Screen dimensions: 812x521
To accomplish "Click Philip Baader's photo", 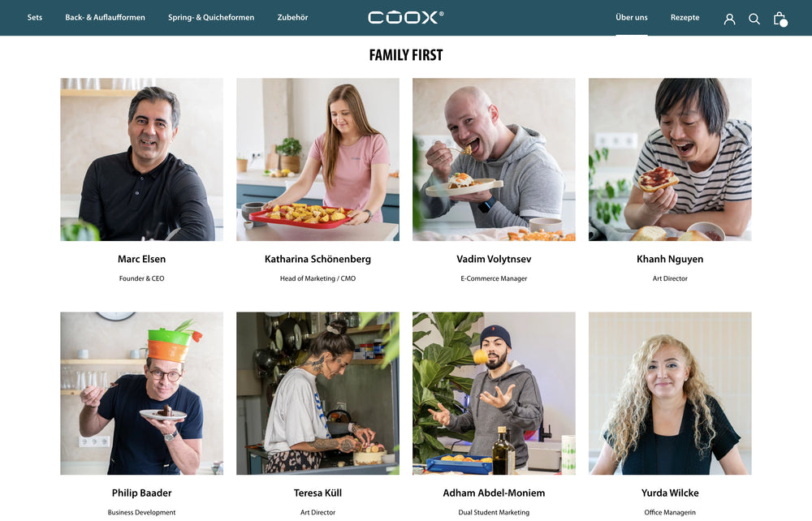I will pyautogui.click(x=142, y=394).
